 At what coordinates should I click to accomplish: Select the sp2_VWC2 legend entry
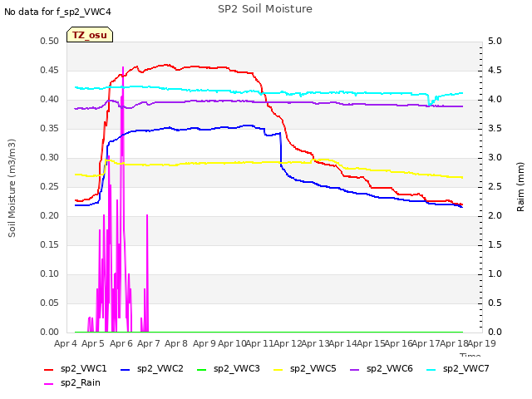coord(151,368)
